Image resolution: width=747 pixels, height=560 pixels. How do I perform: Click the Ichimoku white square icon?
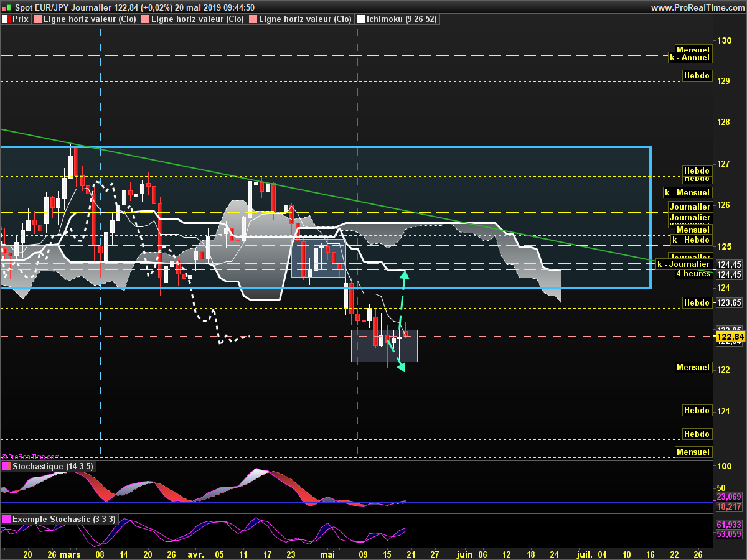(x=360, y=19)
